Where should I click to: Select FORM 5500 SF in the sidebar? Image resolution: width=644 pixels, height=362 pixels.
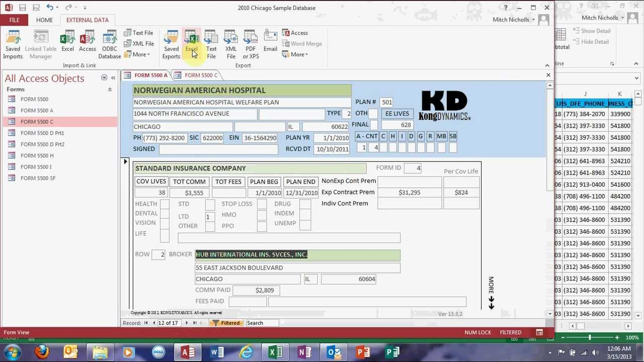click(x=36, y=178)
